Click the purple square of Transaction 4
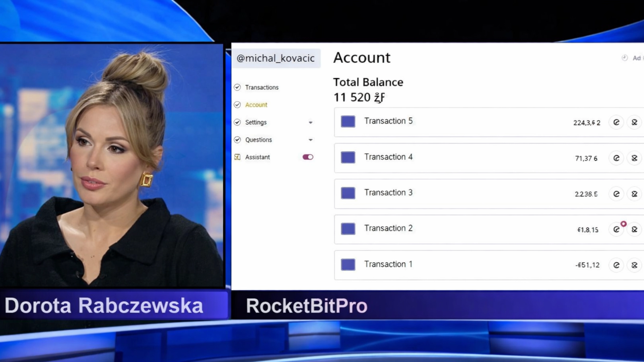This screenshot has height=362, width=644. 348,157
